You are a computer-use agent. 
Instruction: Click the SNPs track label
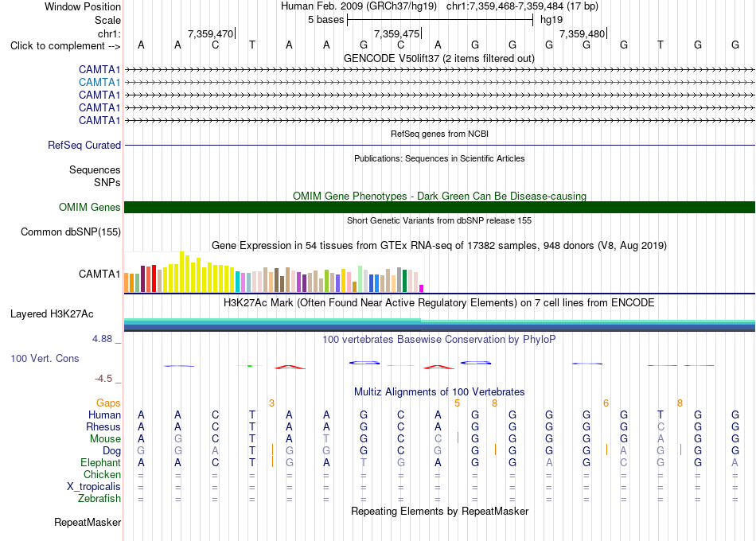tap(107, 182)
